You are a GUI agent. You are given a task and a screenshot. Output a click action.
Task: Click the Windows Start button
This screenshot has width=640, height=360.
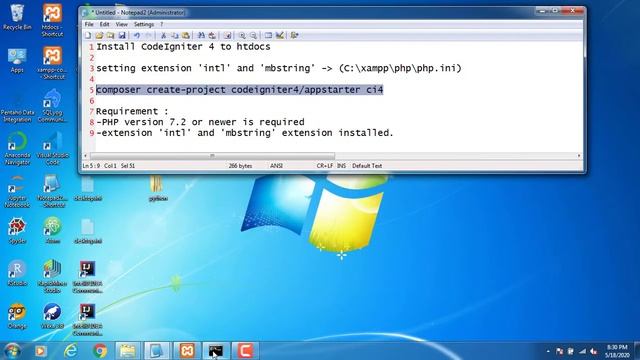13,351
